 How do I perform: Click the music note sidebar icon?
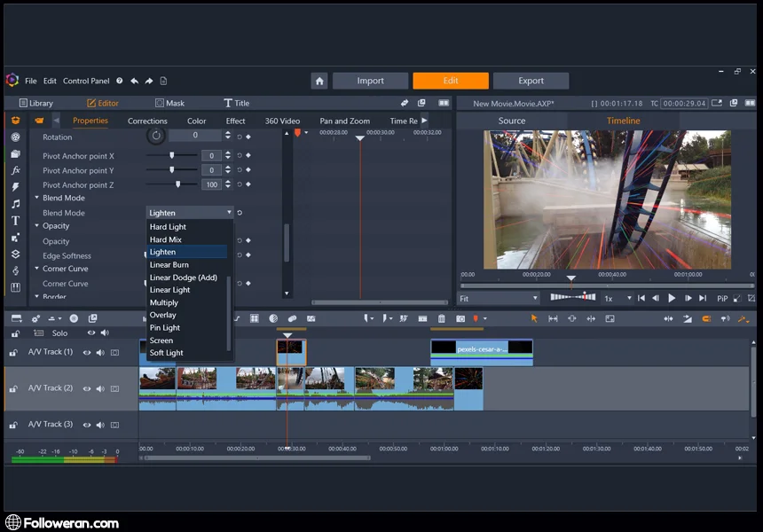tap(15, 204)
